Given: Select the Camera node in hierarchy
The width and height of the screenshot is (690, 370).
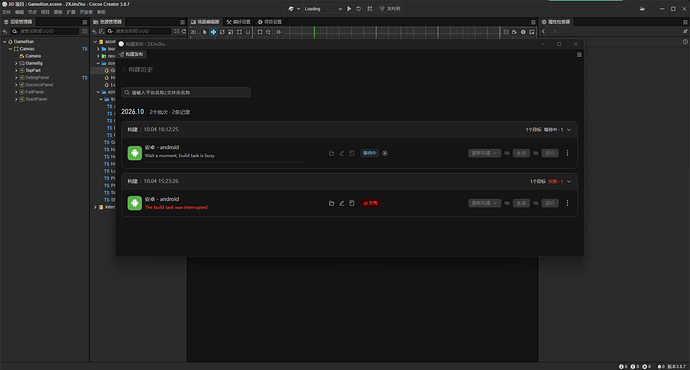Looking at the screenshot, I should (x=33, y=56).
